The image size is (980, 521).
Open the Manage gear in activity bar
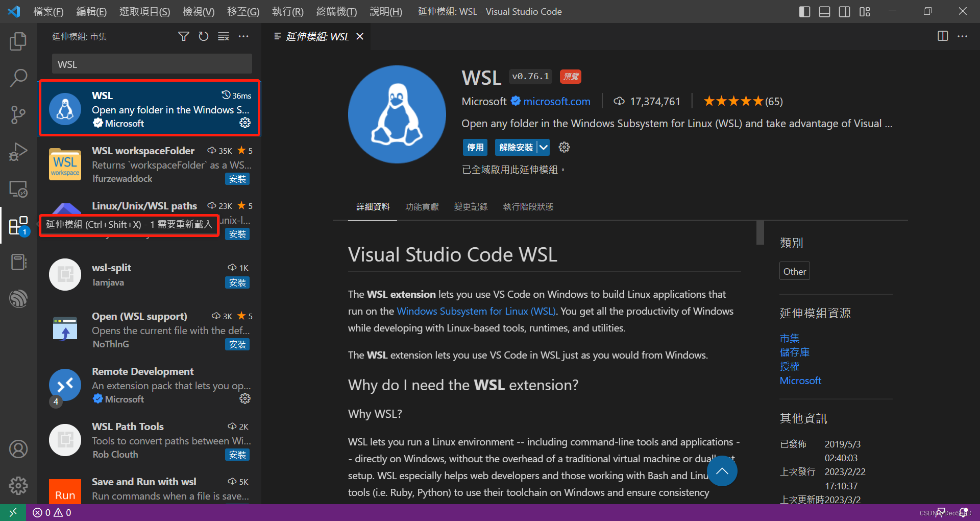click(x=18, y=486)
